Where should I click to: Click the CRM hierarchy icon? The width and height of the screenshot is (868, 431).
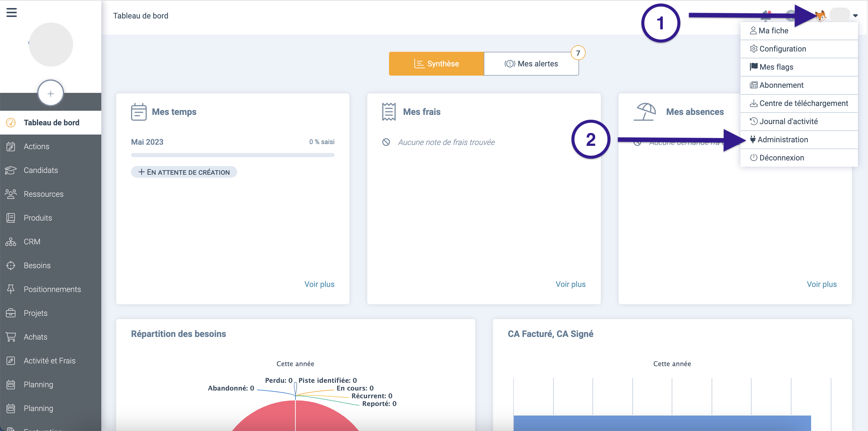(x=11, y=242)
